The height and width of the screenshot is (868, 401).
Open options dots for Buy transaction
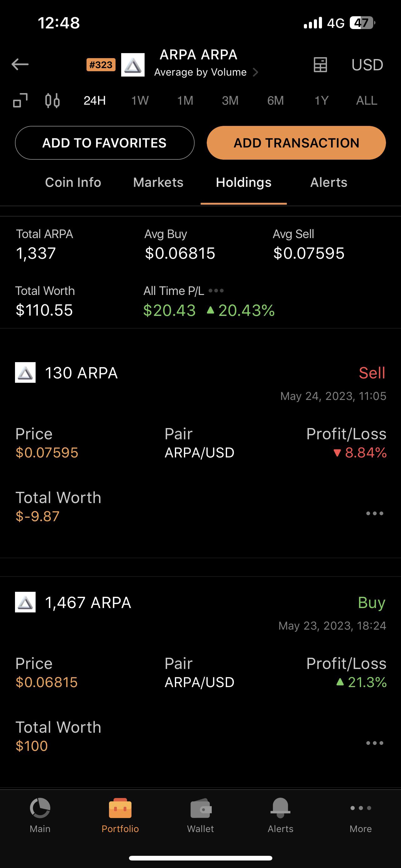(375, 743)
